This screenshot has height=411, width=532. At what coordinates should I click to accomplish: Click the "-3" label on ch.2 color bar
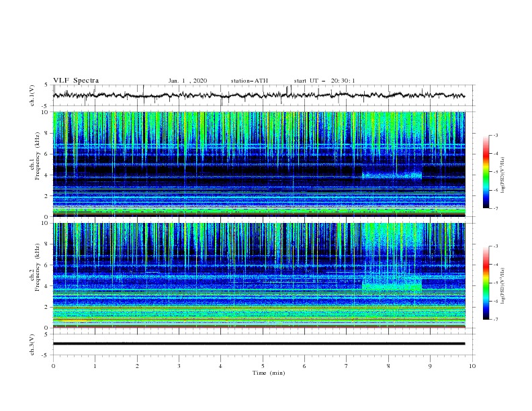click(495, 246)
